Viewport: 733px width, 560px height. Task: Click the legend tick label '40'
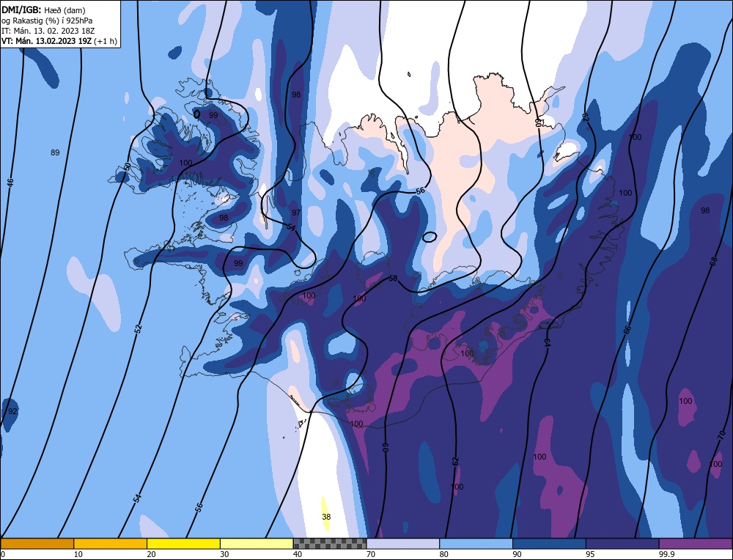tap(298, 554)
